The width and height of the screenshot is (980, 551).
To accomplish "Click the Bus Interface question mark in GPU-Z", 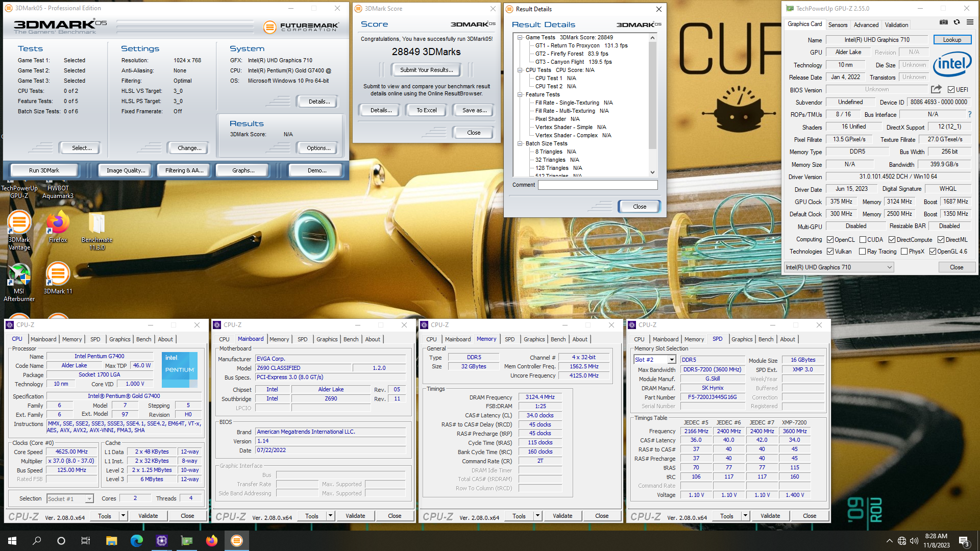I will (x=970, y=114).
